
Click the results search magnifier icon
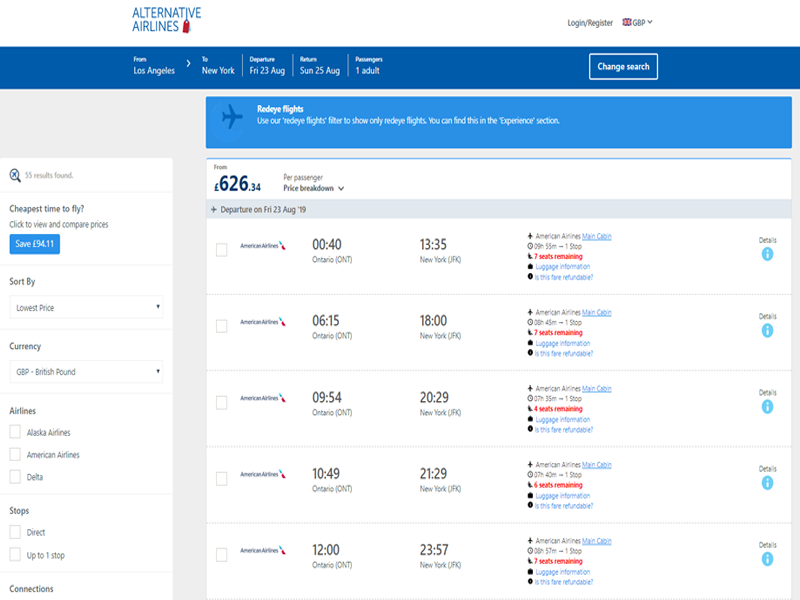(x=15, y=176)
